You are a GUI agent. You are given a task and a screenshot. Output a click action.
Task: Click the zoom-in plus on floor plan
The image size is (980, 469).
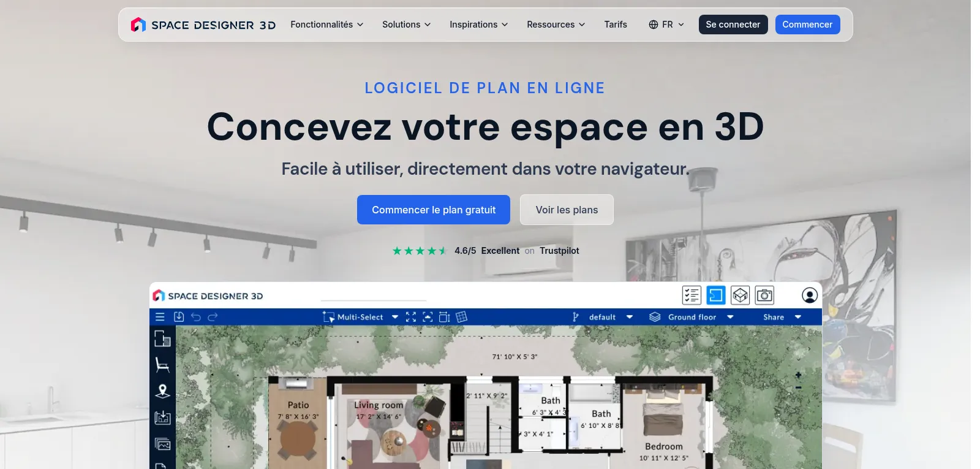coord(798,375)
